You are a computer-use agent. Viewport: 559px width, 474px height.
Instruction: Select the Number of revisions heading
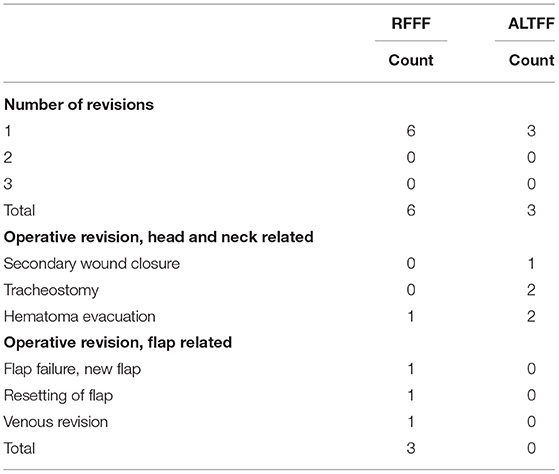point(79,104)
